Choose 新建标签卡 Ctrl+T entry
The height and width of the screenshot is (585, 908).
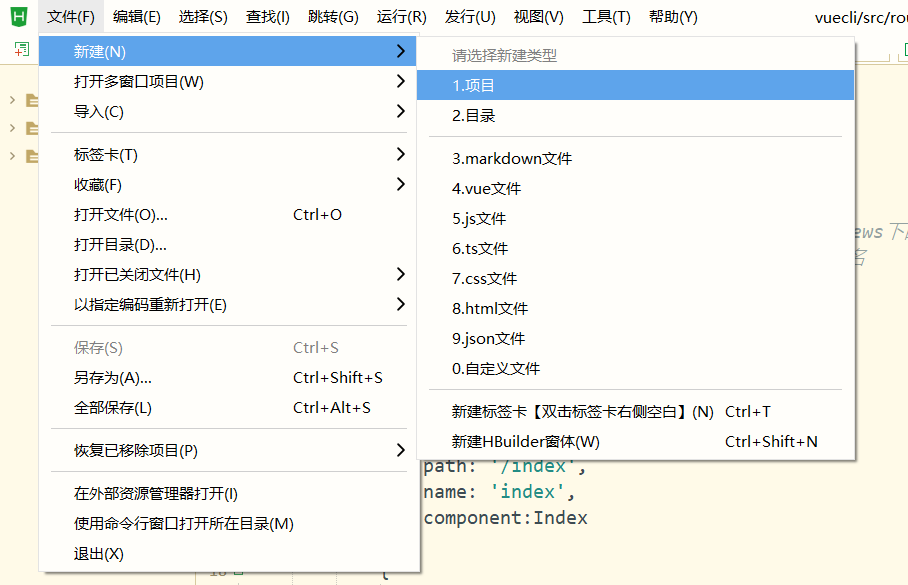click(x=635, y=412)
